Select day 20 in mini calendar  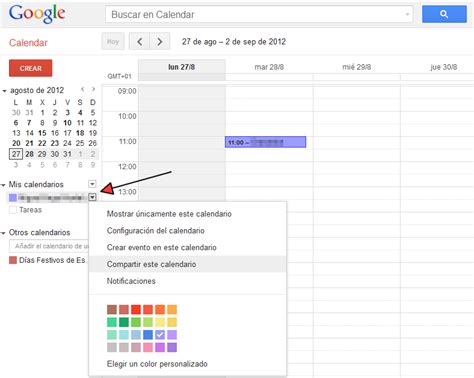[x=16, y=143]
